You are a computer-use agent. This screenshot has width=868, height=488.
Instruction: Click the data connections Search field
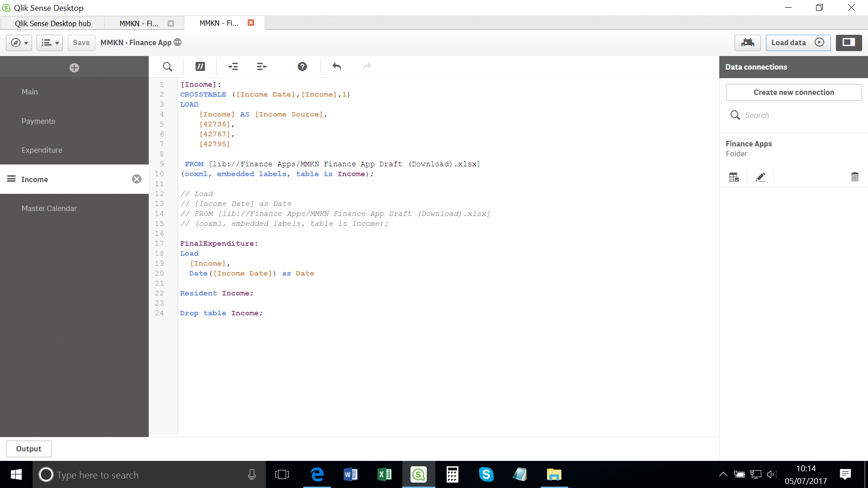pos(793,115)
